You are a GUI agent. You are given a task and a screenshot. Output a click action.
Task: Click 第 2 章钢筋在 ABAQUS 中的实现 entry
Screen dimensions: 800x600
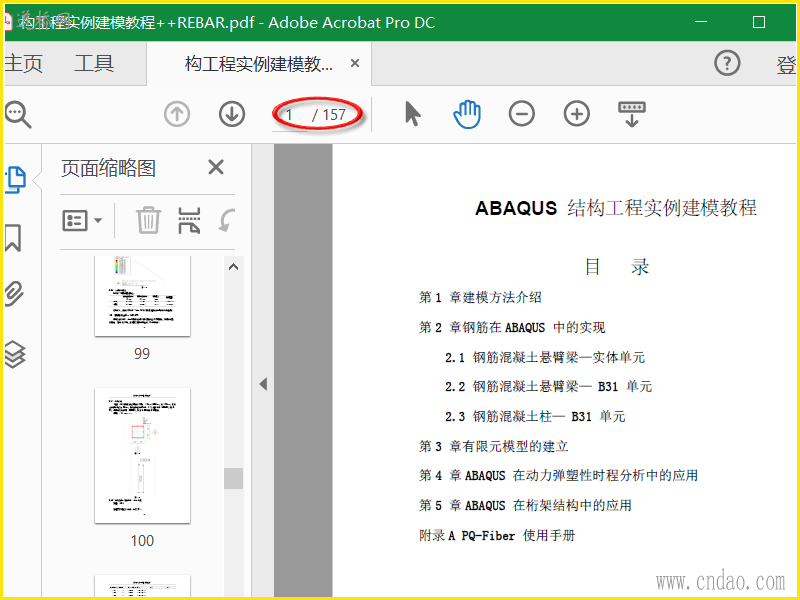[x=512, y=328]
